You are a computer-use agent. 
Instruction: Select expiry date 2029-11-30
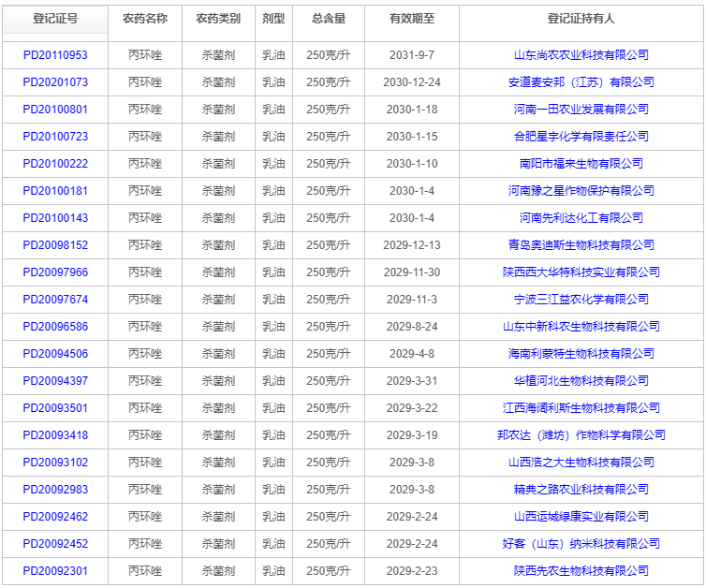[x=412, y=272]
